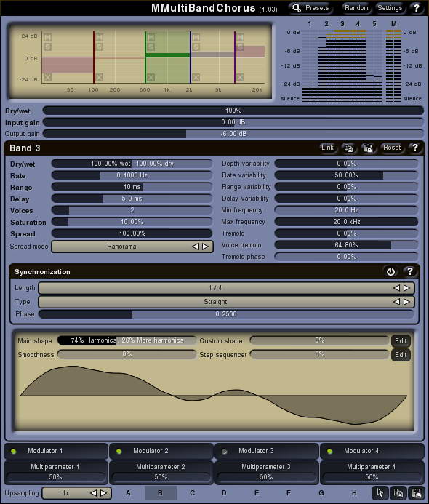Edit the Custom shape
The height and width of the screenshot is (504, 429).
pyautogui.click(x=401, y=340)
